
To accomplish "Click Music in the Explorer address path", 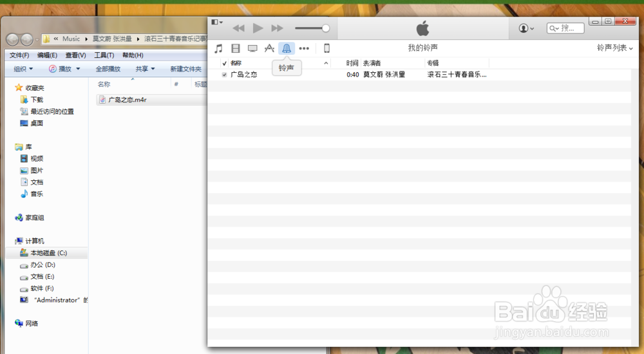I will point(71,39).
